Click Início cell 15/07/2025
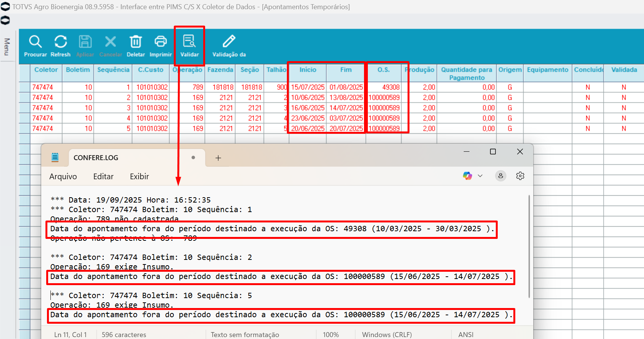Screen dimensions: 644x339 (308, 87)
